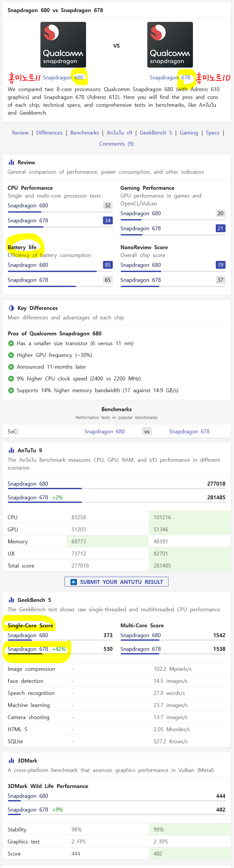Click plus icon beside memory bandwidth pro
Screen dimensions: 234x868
coord(11,391)
